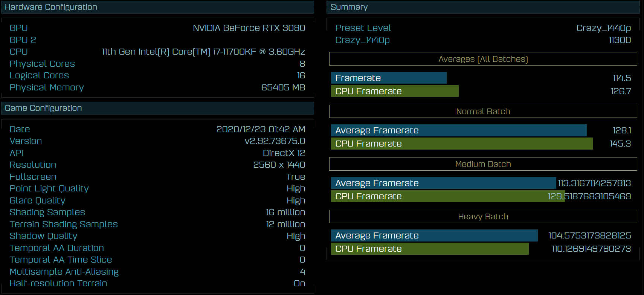Click the Summary panel header
The height and width of the screenshot is (295, 644).
pos(349,7)
